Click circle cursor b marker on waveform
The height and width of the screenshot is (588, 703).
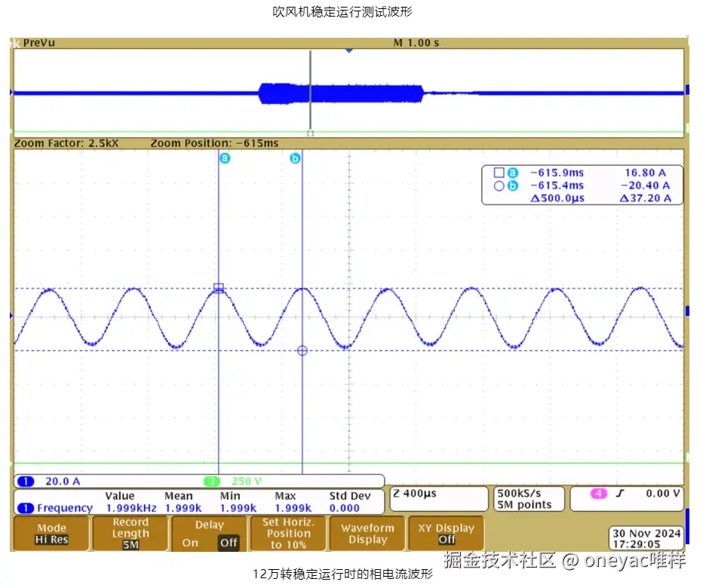302,351
